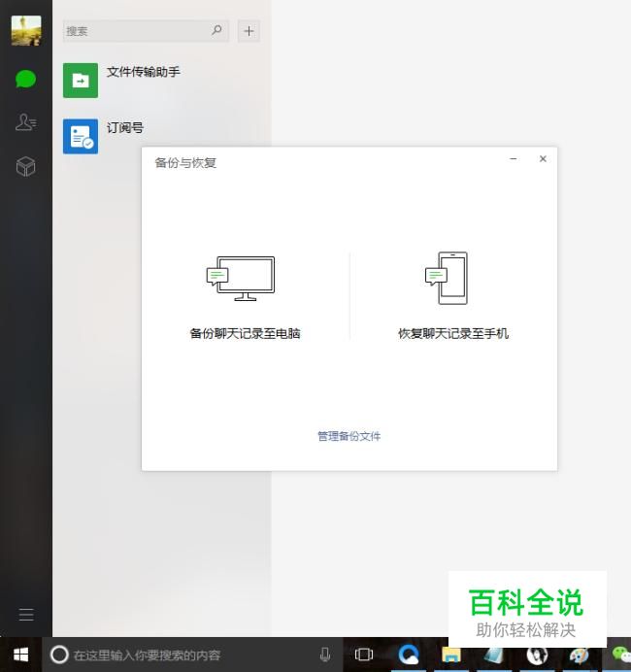Click the taskbar search box

pyautogui.click(x=192, y=655)
